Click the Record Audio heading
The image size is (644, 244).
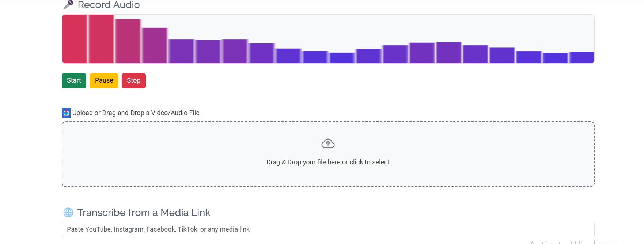108,5
